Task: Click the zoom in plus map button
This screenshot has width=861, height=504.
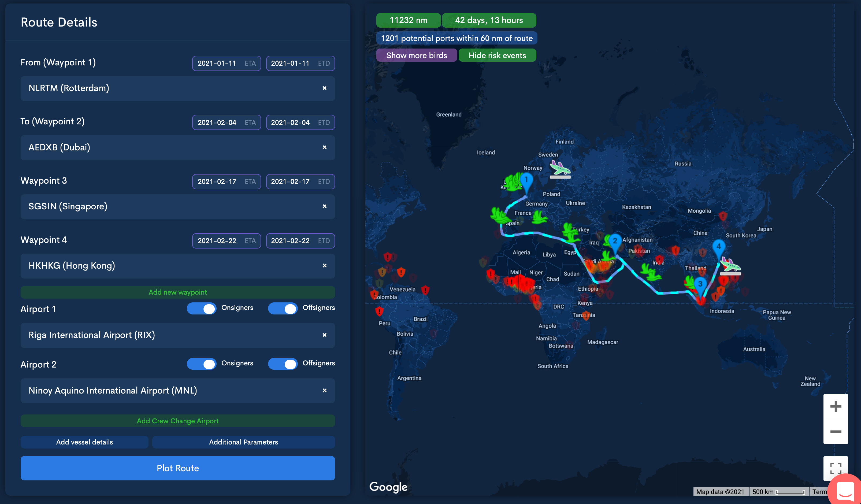Action: click(x=835, y=406)
